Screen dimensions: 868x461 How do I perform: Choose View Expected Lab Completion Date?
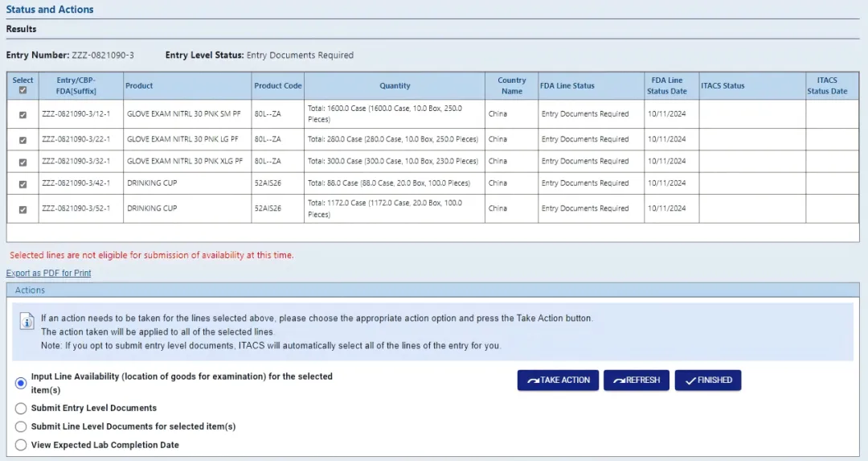[x=21, y=445]
